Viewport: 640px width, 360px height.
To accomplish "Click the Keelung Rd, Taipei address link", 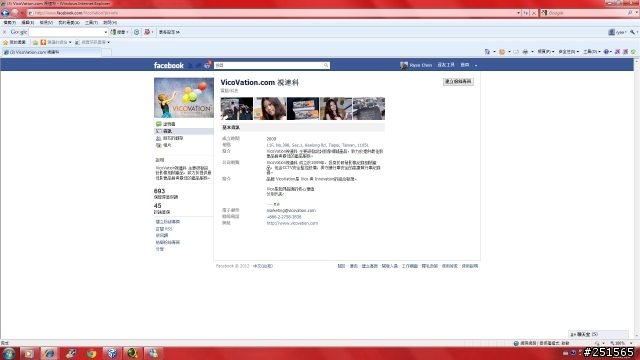I will coord(317,145).
